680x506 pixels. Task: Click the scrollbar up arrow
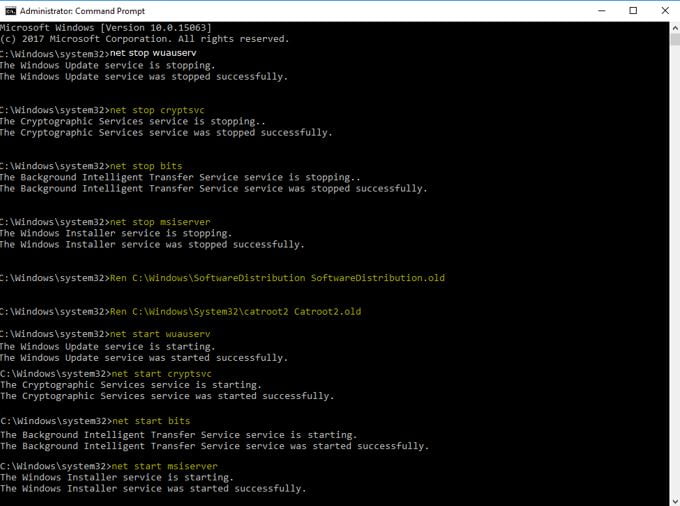[675, 28]
